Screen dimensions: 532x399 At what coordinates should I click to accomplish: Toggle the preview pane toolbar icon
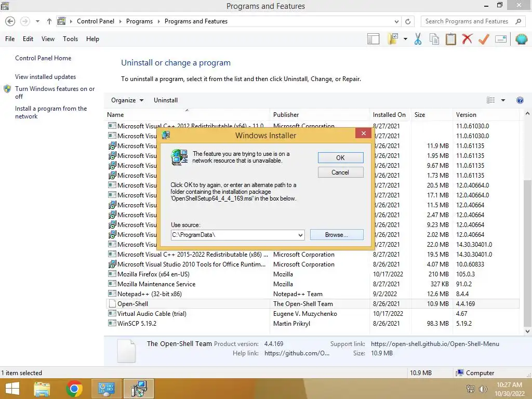coord(373,39)
